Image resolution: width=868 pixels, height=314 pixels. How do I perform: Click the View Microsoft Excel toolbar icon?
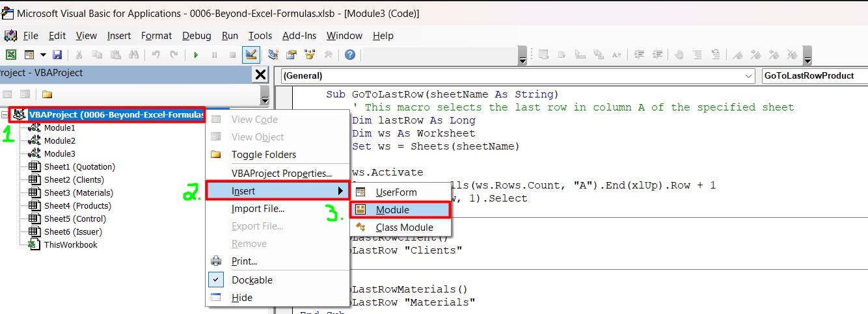pos(11,55)
